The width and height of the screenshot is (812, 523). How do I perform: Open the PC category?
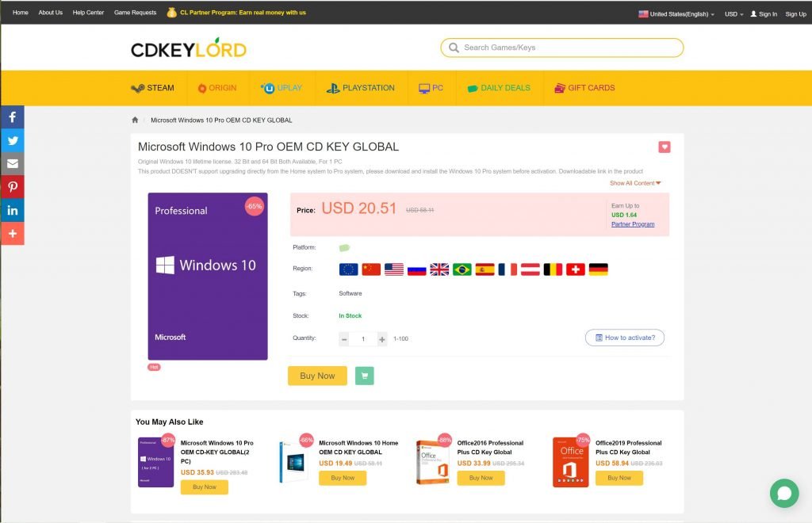pos(431,88)
